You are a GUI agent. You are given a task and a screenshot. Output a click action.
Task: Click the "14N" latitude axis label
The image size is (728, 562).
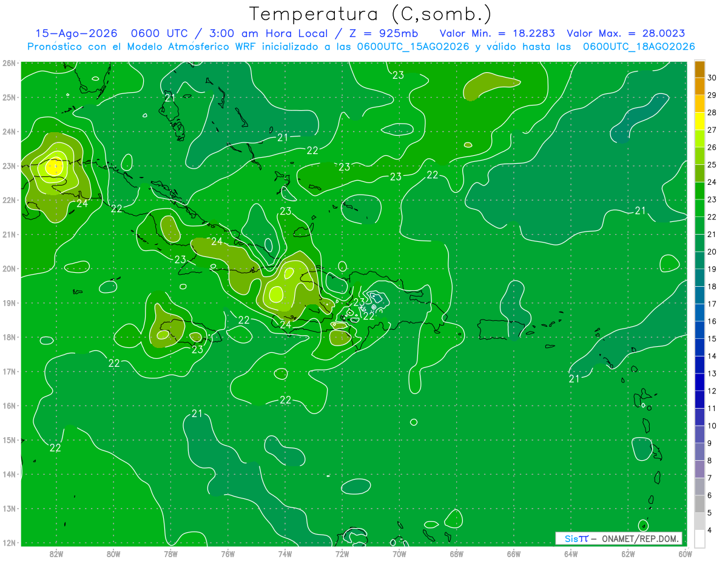(9, 474)
